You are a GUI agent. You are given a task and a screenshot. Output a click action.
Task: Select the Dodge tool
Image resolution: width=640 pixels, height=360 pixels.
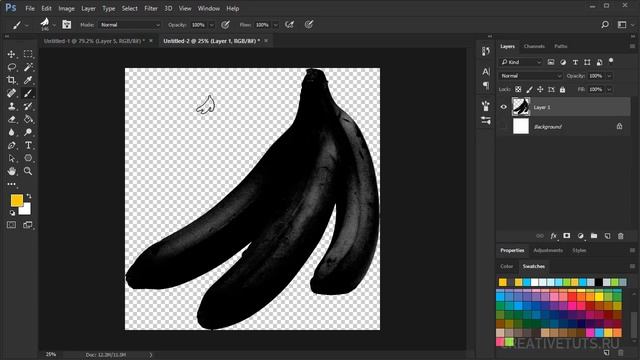point(28,132)
